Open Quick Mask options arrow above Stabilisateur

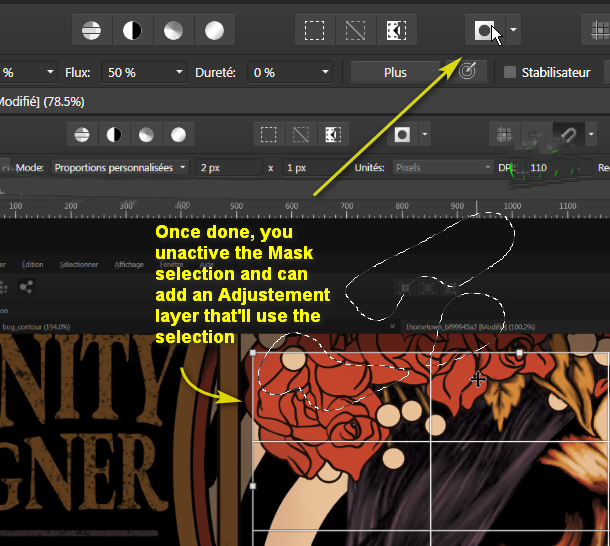pyautogui.click(x=513, y=30)
